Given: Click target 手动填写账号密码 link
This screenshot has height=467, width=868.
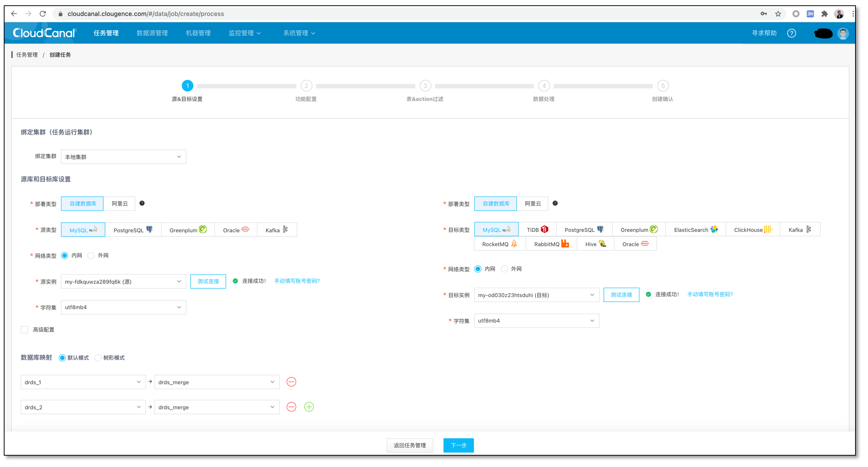Looking at the screenshot, I should [x=710, y=294].
